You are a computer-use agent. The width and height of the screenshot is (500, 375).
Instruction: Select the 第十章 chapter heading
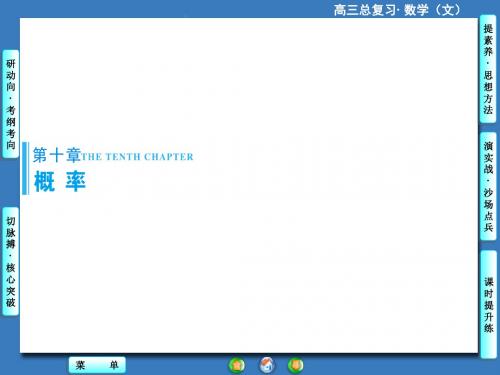[x=57, y=155]
